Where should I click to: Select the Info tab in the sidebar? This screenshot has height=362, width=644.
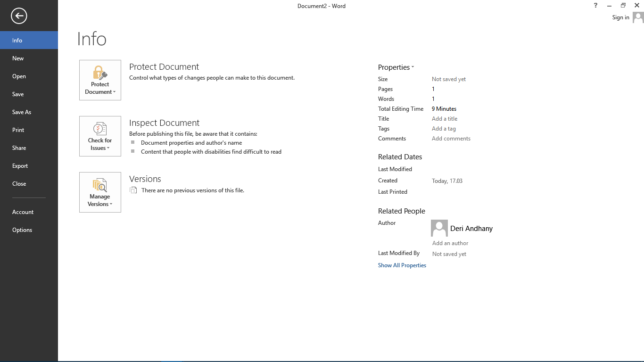(x=29, y=40)
